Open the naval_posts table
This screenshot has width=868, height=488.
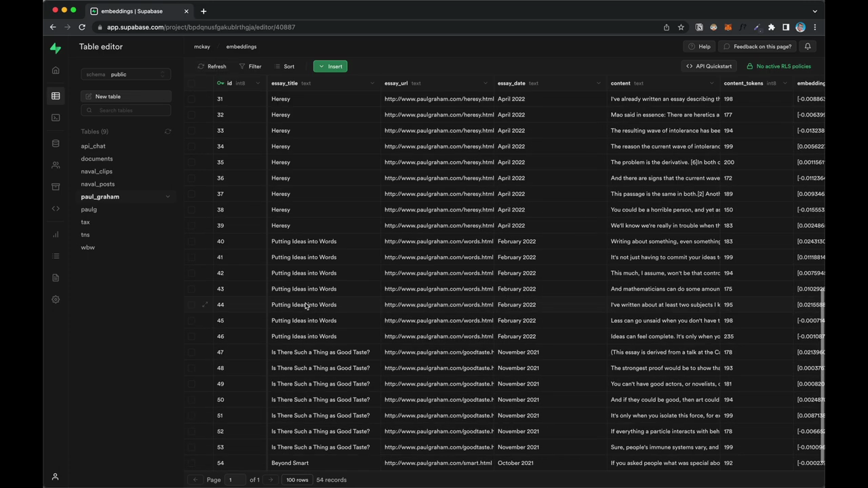[98, 184]
